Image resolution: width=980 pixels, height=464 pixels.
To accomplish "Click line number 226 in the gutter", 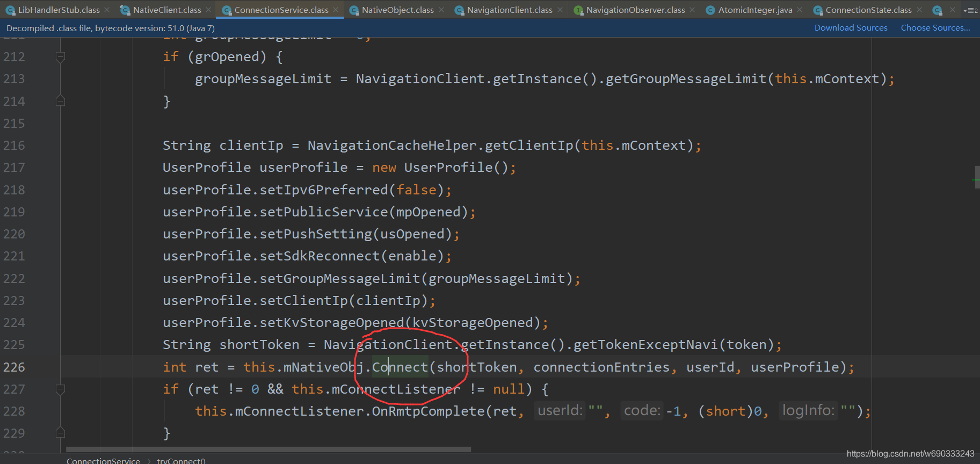I will tap(14, 367).
